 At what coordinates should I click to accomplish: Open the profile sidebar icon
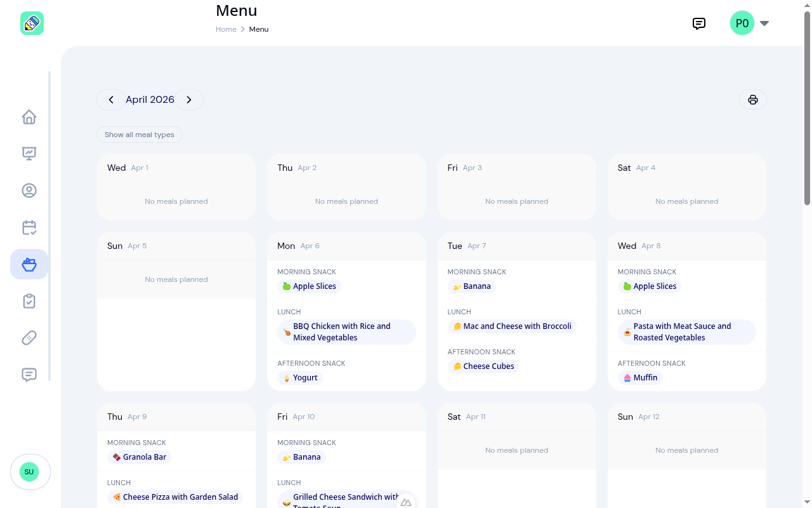pos(29,190)
